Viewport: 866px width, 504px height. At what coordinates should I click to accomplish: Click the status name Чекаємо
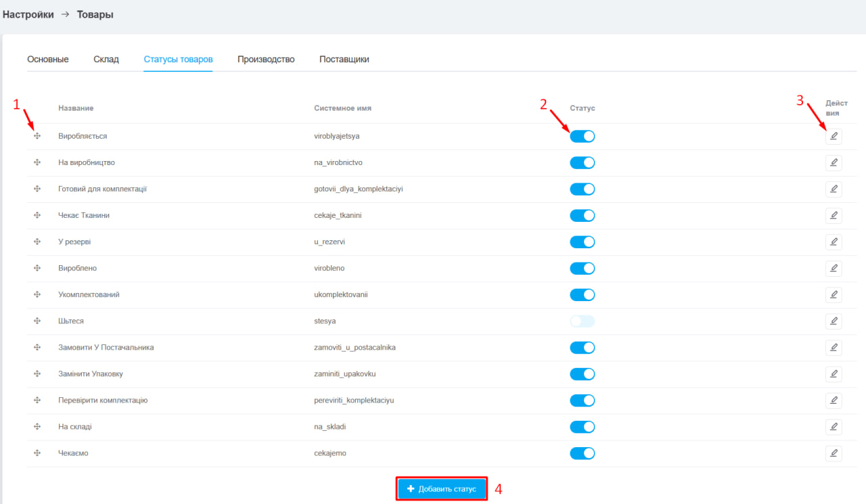(74, 453)
